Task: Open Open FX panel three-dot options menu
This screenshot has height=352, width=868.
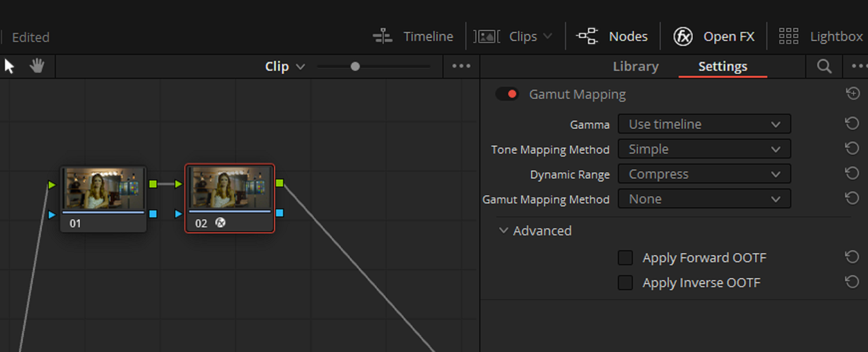Action: [x=859, y=66]
